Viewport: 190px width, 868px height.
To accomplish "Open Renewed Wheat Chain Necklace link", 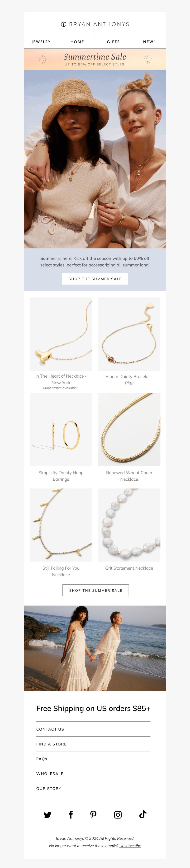I will click(x=129, y=476).
